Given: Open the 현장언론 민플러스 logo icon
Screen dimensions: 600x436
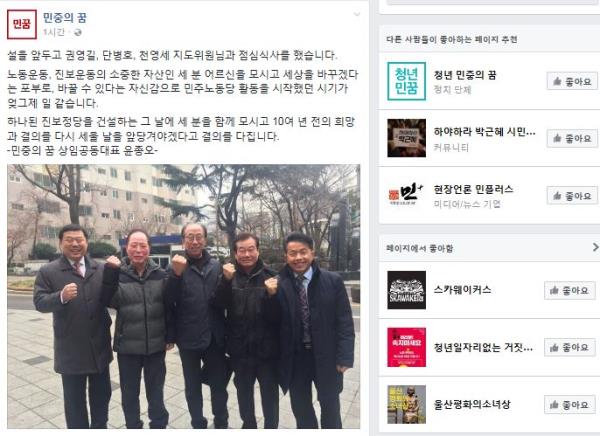Looking at the screenshot, I should (x=406, y=195).
